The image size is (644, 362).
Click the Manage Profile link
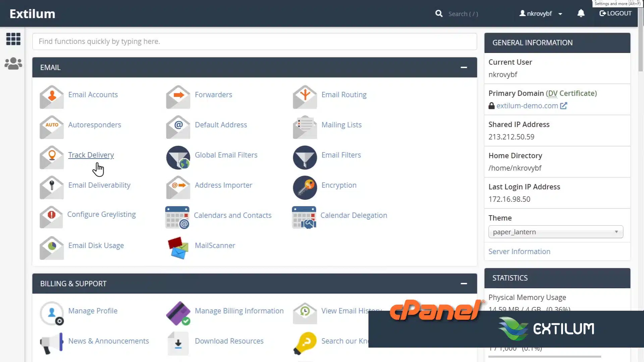tap(93, 311)
